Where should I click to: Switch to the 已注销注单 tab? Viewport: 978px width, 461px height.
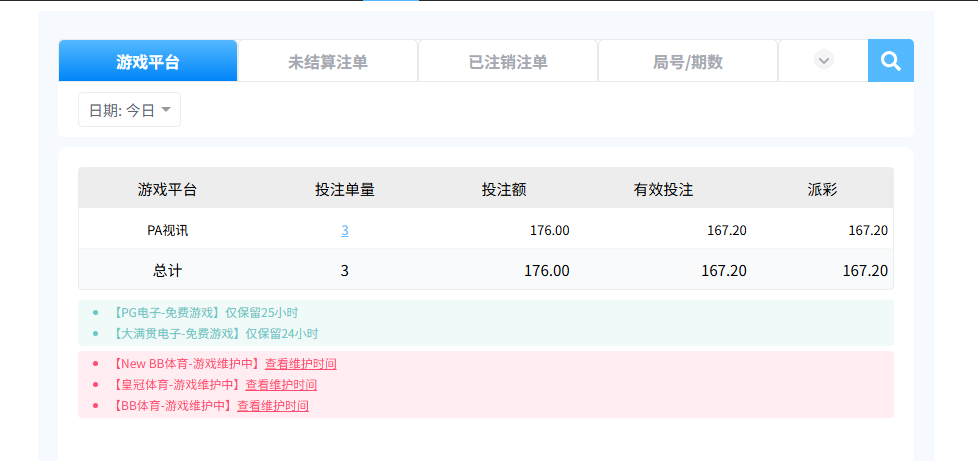(508, 62)
